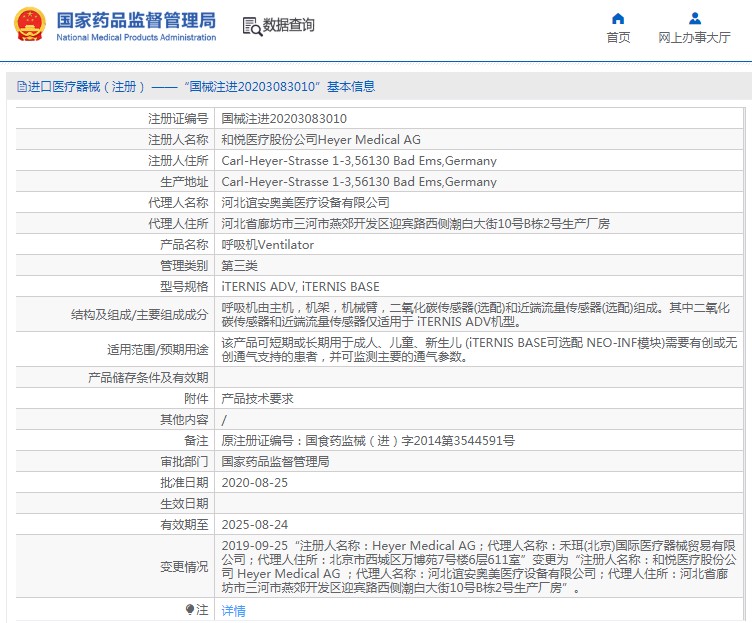Click 数据查询 heading text
This screenshot has width=752, height=623.
[x=289, y=25]
